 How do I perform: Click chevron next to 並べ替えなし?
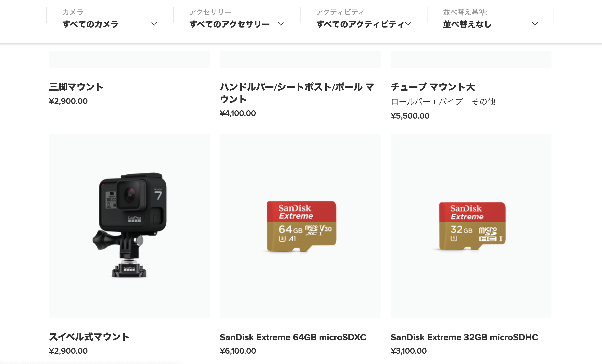point(535,24)
